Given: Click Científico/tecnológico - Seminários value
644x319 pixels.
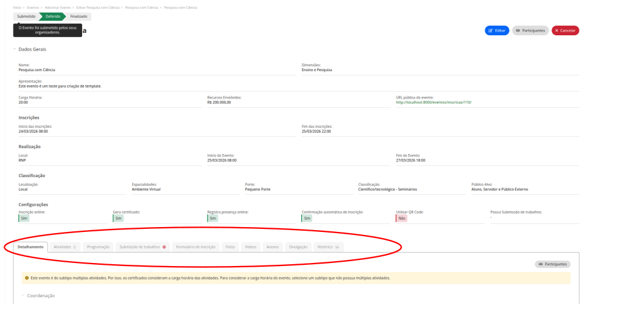Looking at the screenshot, I should point(388,189).
